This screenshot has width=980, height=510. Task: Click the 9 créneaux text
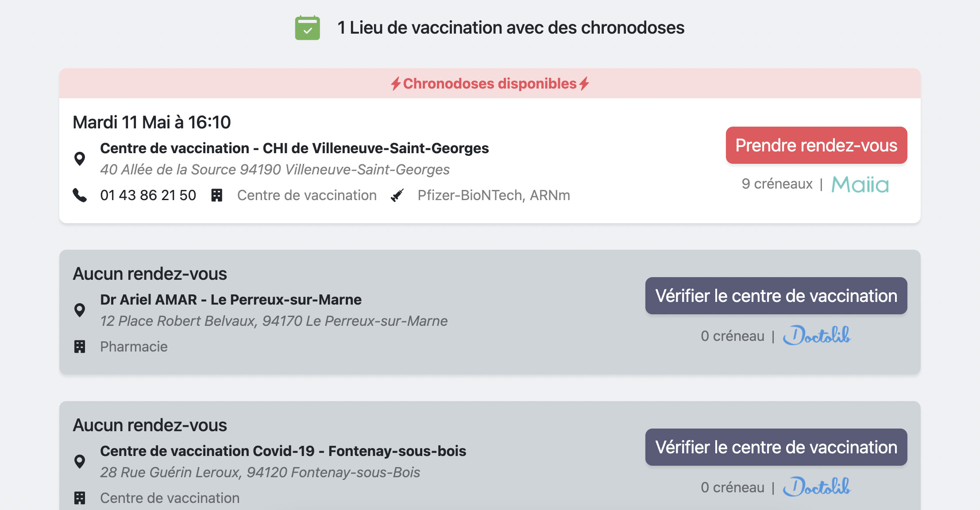click(778, 185)
